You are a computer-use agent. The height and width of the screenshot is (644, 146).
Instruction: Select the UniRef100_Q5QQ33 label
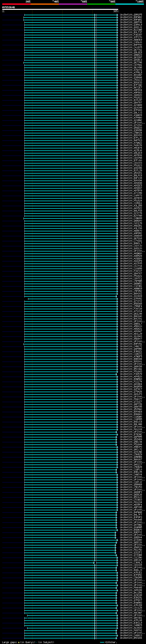131,128
